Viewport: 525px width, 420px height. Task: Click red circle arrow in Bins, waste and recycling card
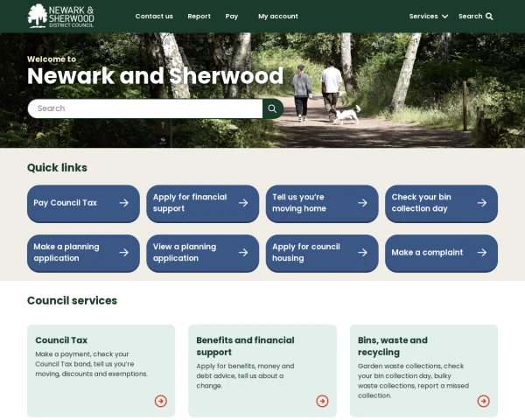(x=484, y=401)
